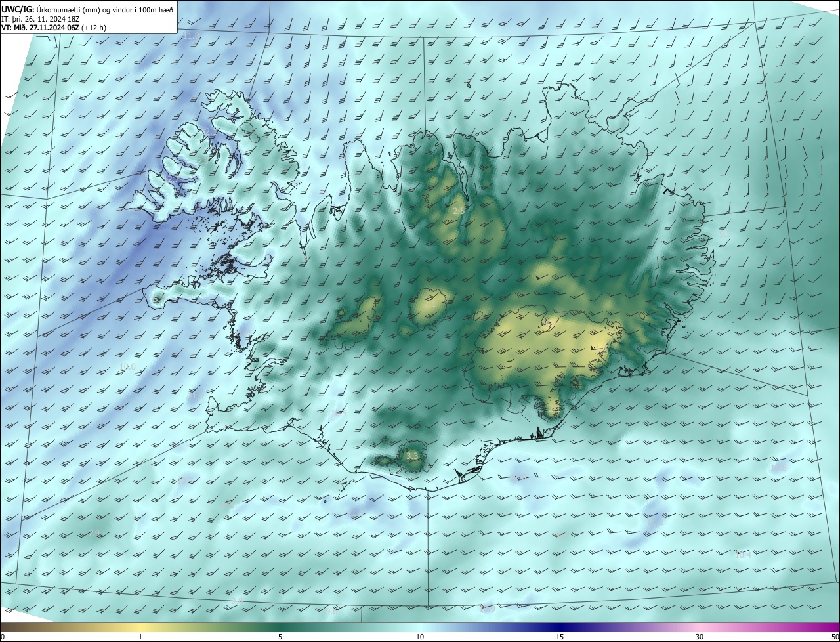Select the 'IT: þri. 26. 11. 2024 18Z' line
The image size is (840, 642).
click(41, 18)
